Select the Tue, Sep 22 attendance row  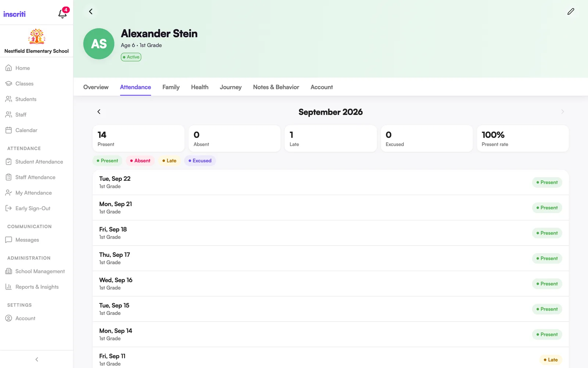[x=331, y=182]
